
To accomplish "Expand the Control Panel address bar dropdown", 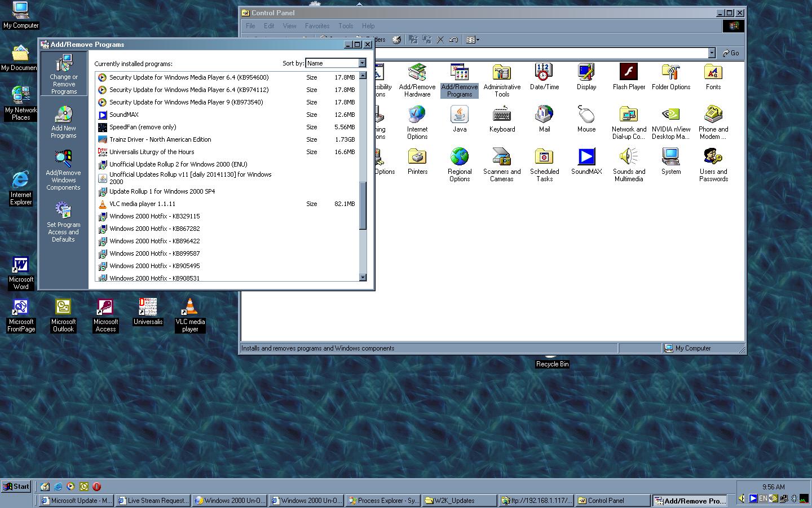I will (x=712, y=53).
